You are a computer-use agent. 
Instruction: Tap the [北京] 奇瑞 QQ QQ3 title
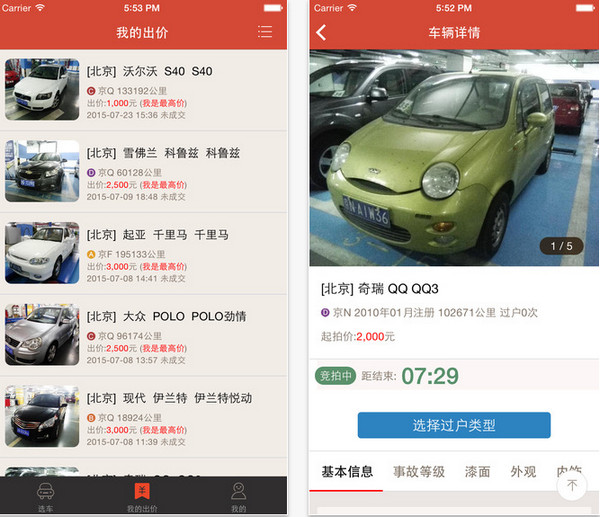click(x=380, y=289)
